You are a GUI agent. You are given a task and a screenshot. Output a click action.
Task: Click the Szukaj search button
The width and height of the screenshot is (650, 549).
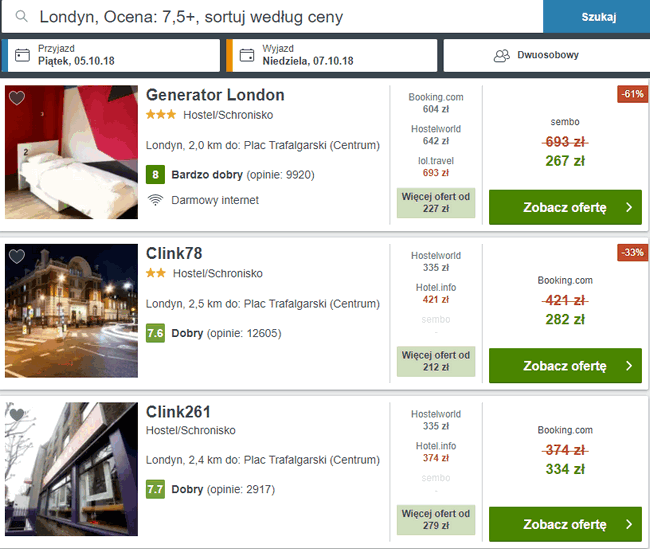coord(598,17)
